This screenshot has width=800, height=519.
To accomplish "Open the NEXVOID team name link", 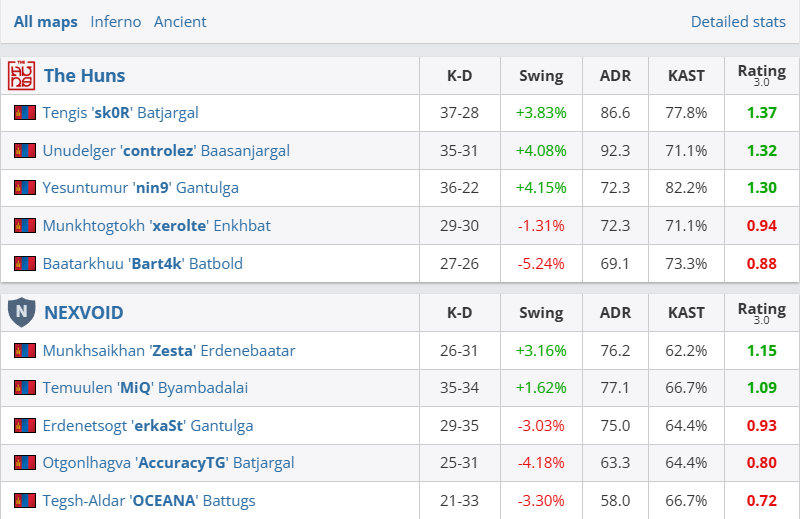I will (x=84, y=312).
